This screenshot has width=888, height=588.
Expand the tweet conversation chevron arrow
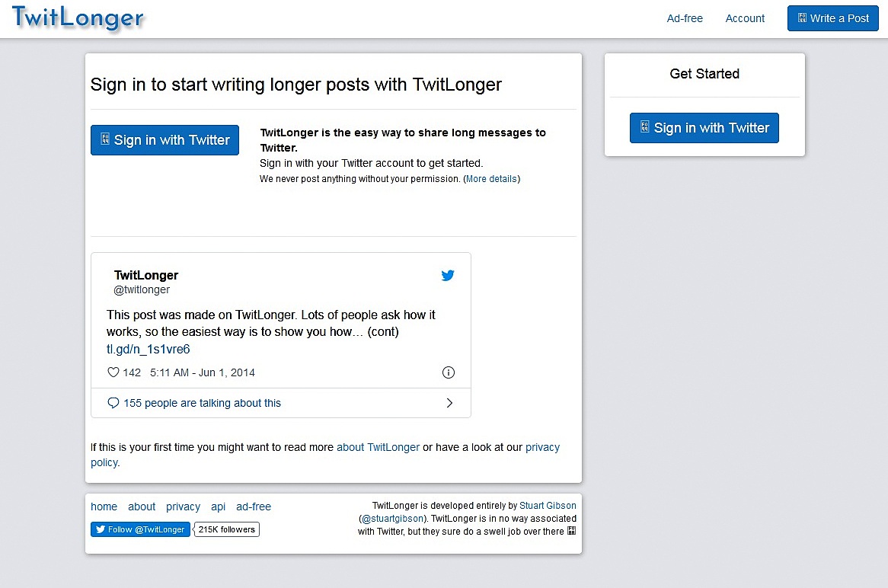tap(449, 403)
